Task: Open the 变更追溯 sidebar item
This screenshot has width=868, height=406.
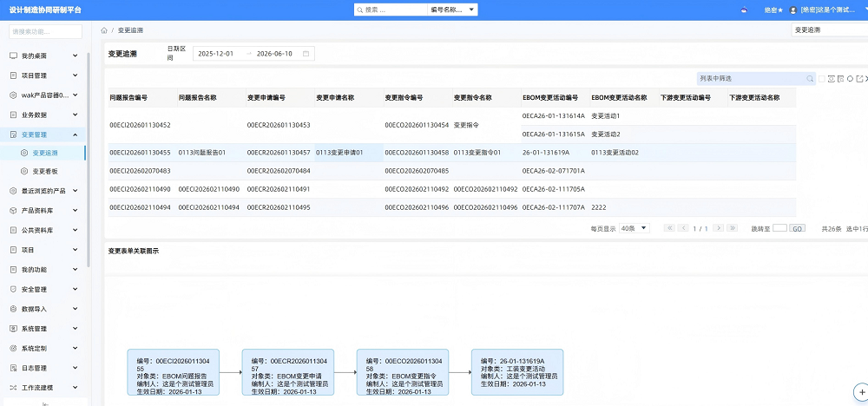Action: click(43, 153)
